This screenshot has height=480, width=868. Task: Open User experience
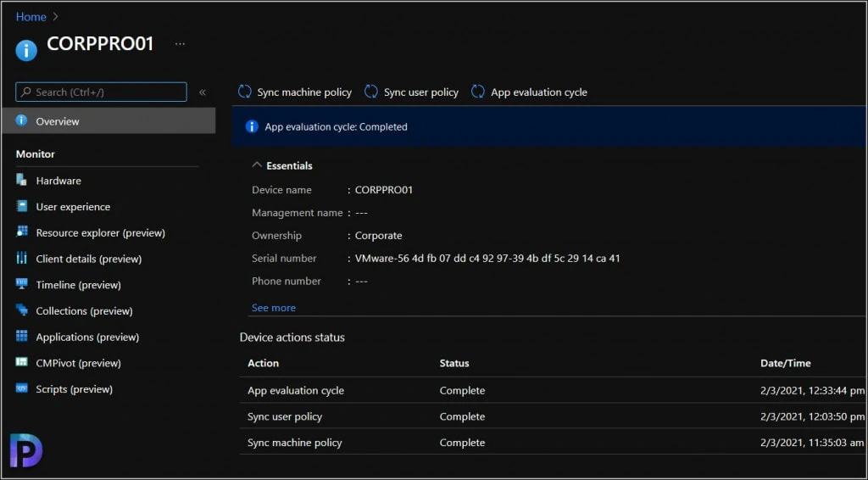pos(73,207)
